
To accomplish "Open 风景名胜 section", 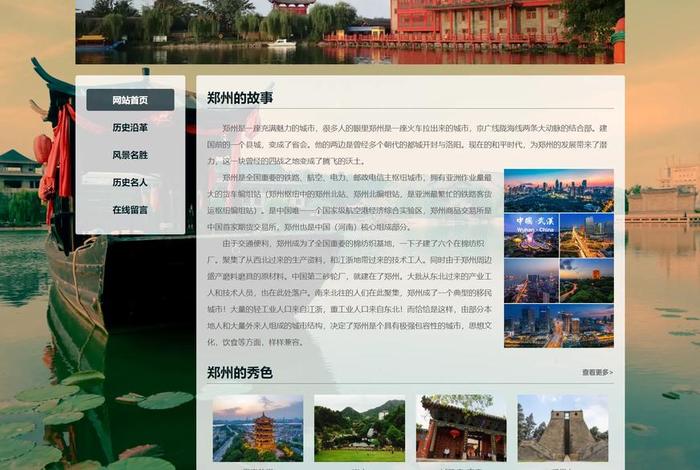I will click(130, 155).
